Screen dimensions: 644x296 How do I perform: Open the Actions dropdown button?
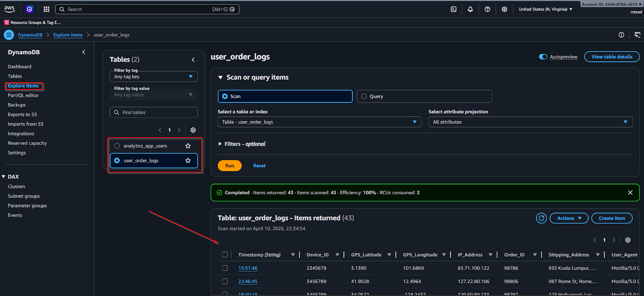pos(569,218)
